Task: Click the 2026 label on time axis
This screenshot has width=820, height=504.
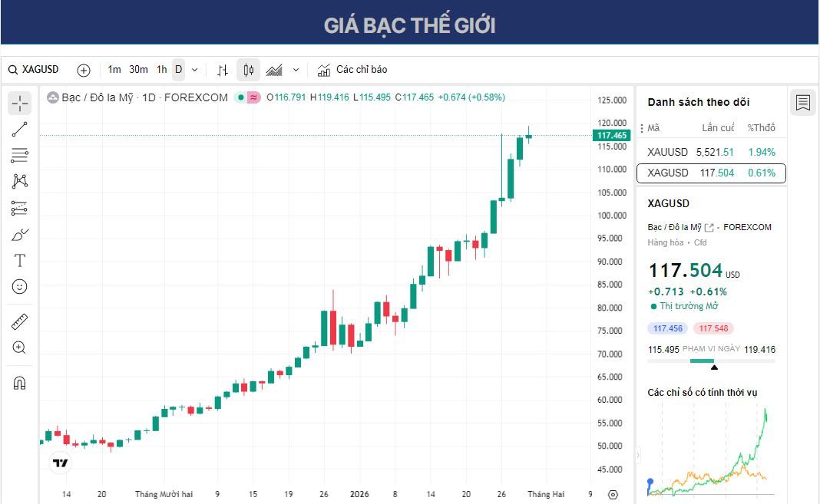Action: [359, 494]
